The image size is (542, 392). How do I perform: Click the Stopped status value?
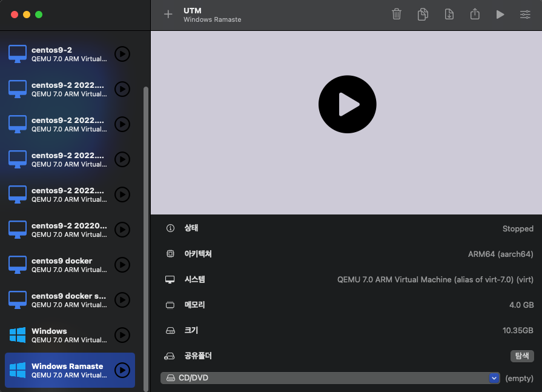pyautogui.click(x=518, y=229)
